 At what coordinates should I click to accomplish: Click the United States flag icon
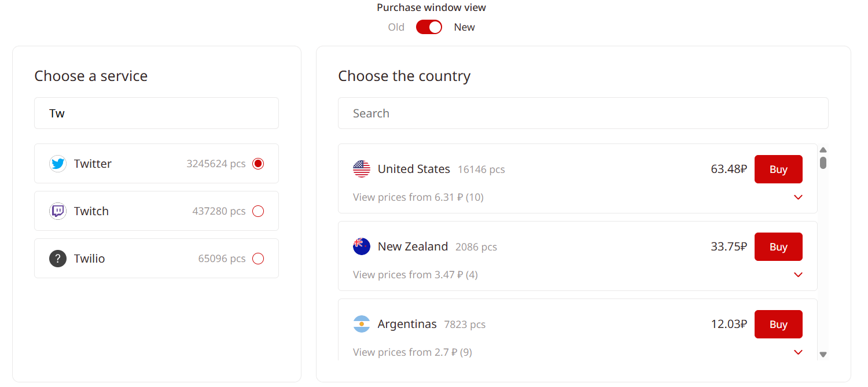(x=362, y=169)
